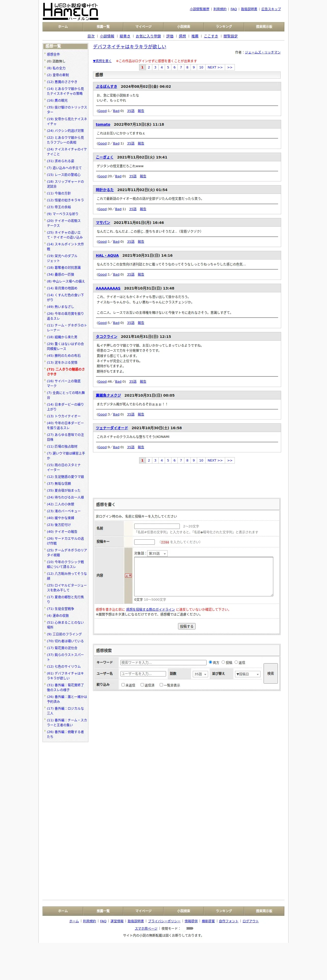Open user profile ぷるぽんすき
The height and width of the screenshot is (980, 327).
click(x=107, y=86)
